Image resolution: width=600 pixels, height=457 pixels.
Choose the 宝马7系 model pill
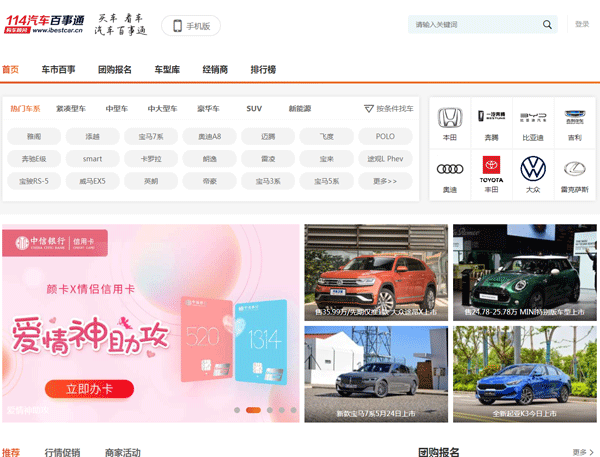(x=151, y=136)
